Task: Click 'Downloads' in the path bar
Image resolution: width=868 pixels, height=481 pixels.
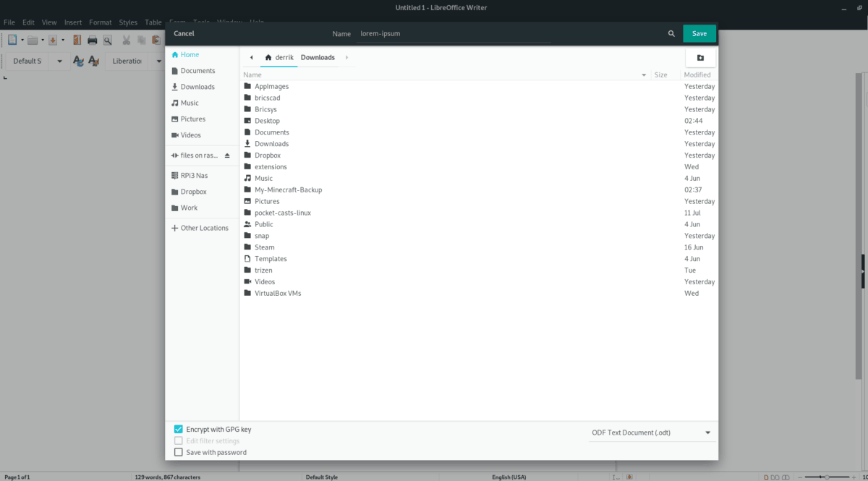Action: [318, 57]
